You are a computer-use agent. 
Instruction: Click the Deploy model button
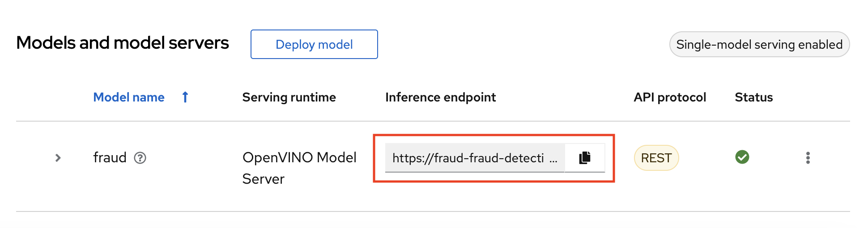[314, 44]
